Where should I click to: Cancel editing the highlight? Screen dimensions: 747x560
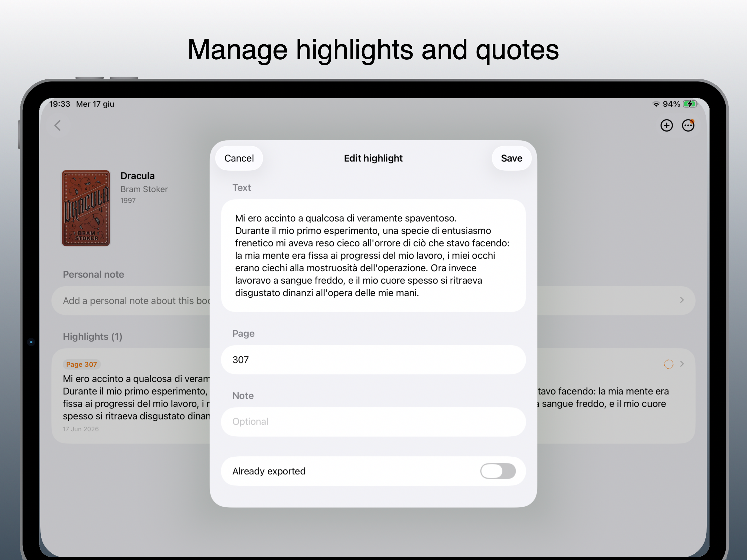[239, 158]
